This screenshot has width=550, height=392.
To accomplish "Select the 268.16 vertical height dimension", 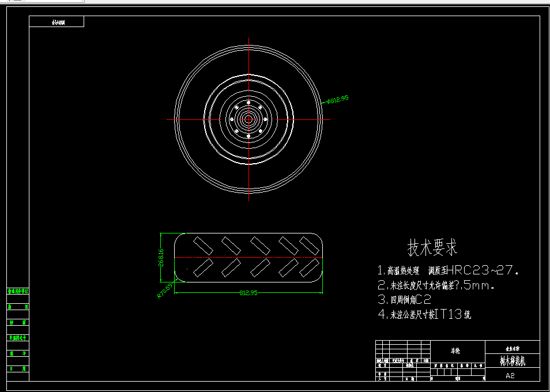I will tap(161, 258).
